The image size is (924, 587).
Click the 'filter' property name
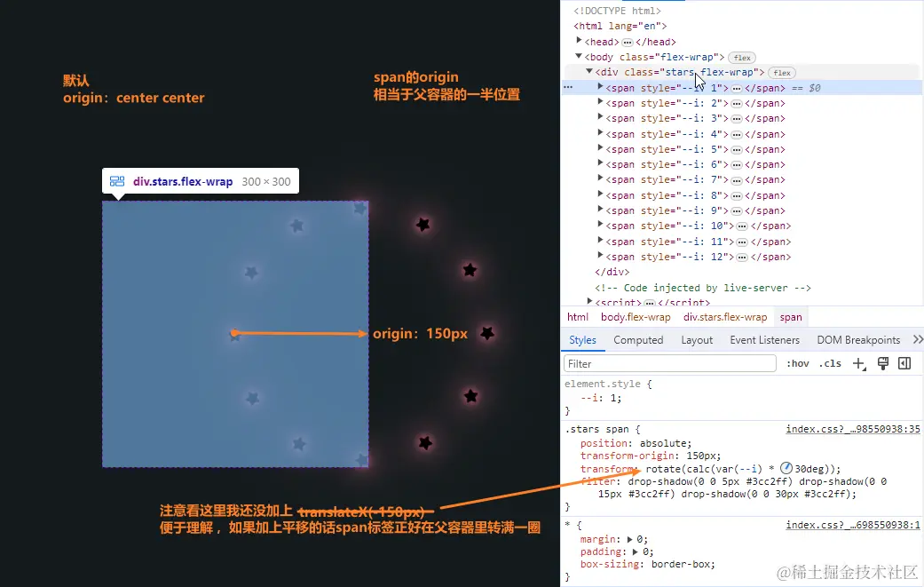tap(597, 481)
